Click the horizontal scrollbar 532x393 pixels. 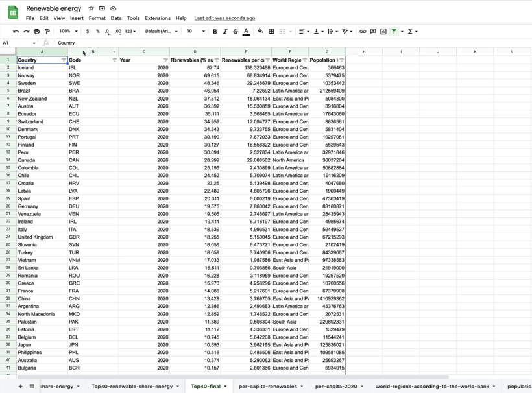(233, 377)
